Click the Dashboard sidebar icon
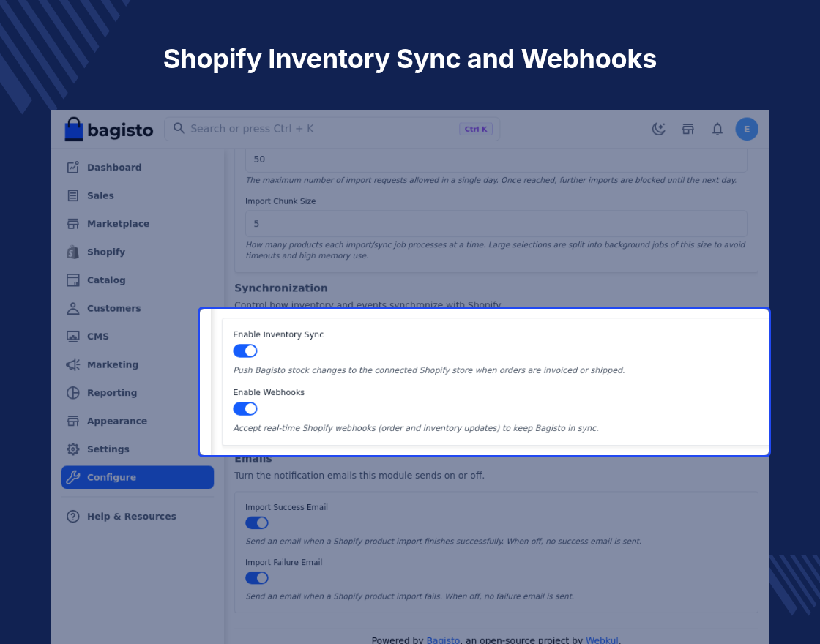The height and width of the screenshot is (644, 820). [x=72, y=168]
